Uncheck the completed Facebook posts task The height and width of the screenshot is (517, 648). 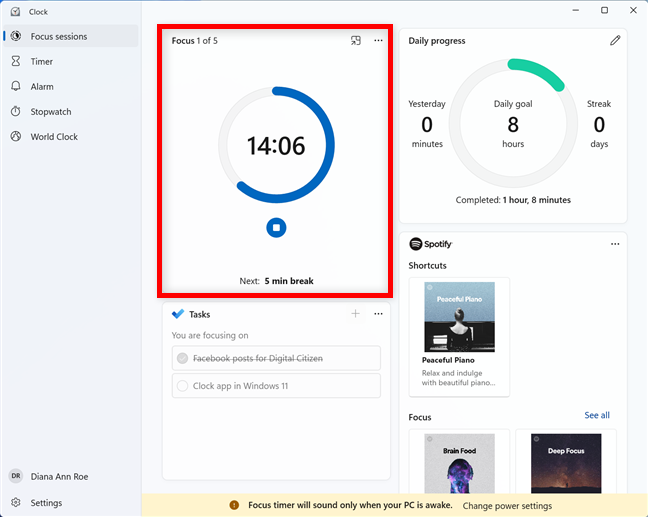pyautogui.click(x=182, y=358)
